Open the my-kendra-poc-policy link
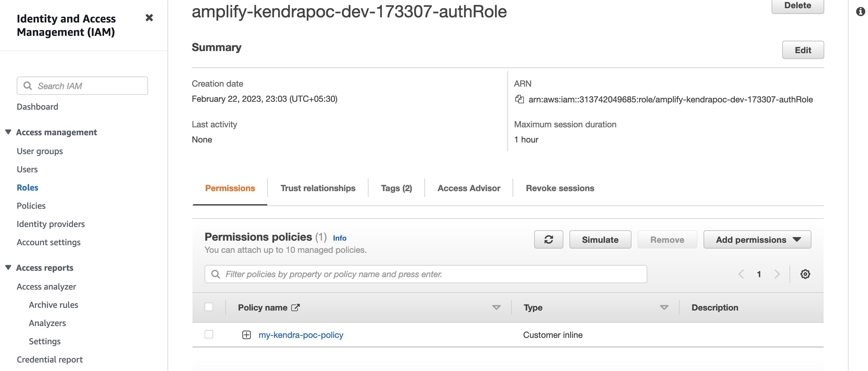This screenshot has width=868, height=371. (x=301, y=335)
